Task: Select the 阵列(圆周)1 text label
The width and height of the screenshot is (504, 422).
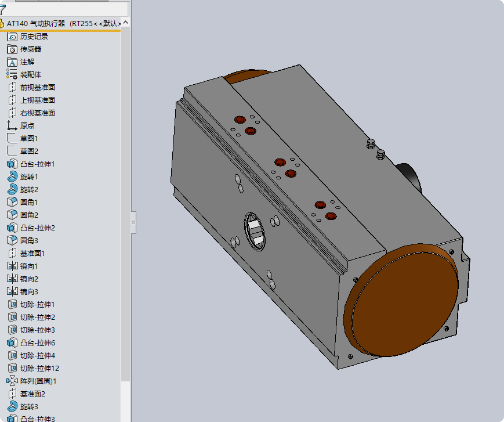Action: coord(38,381)
